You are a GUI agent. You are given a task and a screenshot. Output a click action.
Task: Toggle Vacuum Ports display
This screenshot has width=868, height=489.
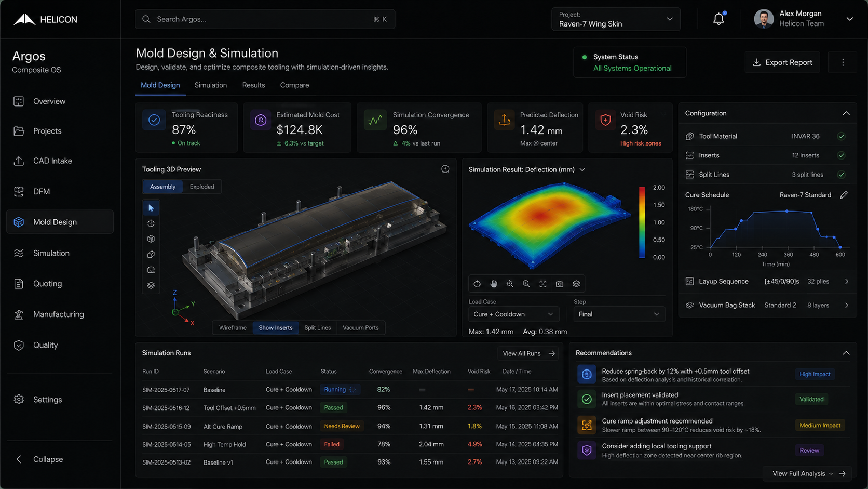361,328
